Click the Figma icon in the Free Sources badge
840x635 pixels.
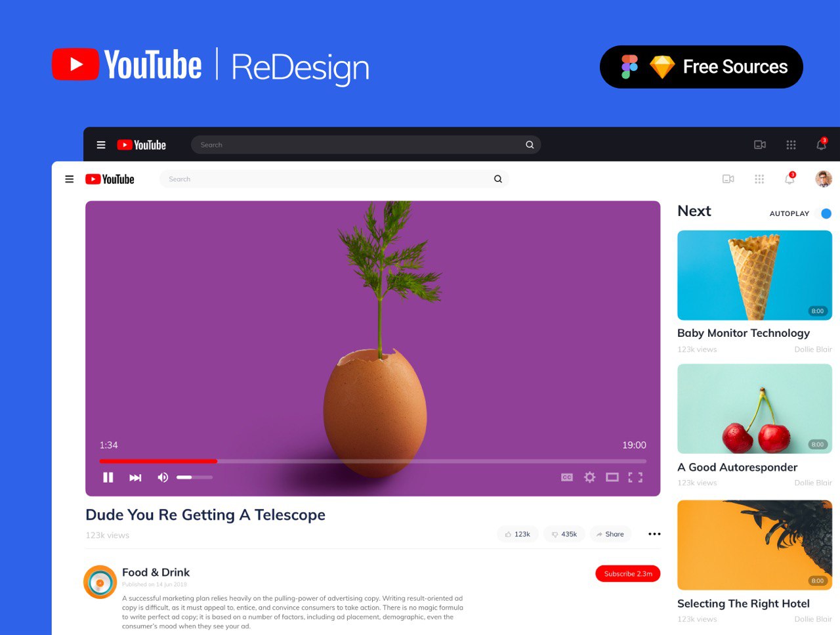pyautogui.click(x=630, y=67)
